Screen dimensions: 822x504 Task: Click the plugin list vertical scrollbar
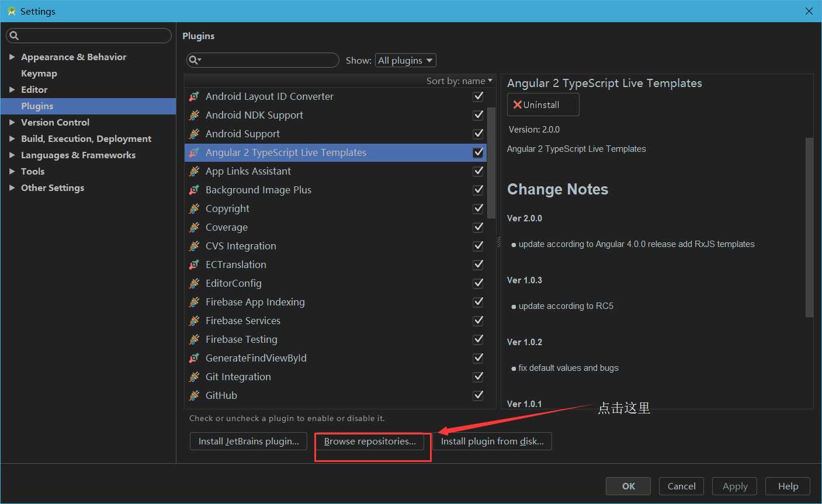(491, 163)
